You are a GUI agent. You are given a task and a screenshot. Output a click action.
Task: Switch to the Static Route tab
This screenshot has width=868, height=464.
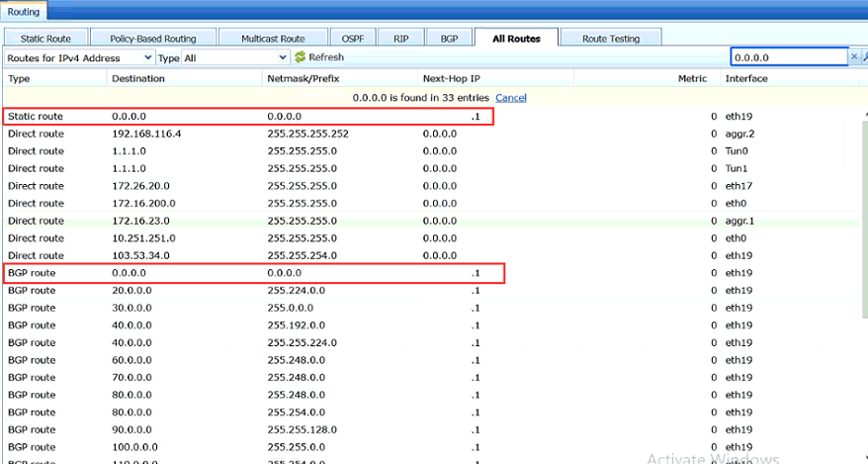pos(45,39)
